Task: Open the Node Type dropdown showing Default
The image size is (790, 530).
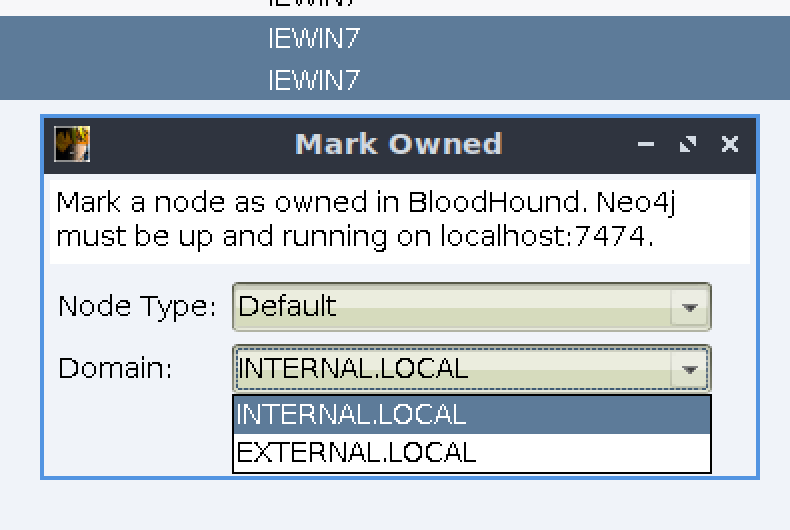Action: tap(472, 307)
